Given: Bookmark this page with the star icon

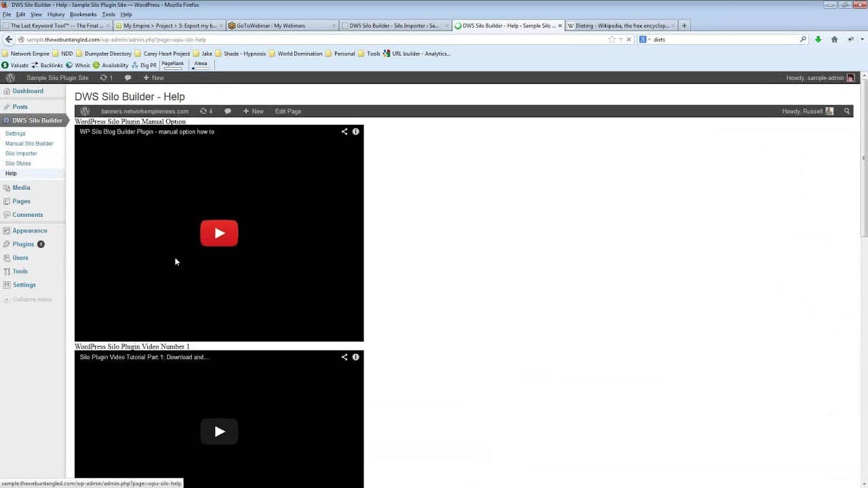Looking at the screenshot, I should pos(612,39).
